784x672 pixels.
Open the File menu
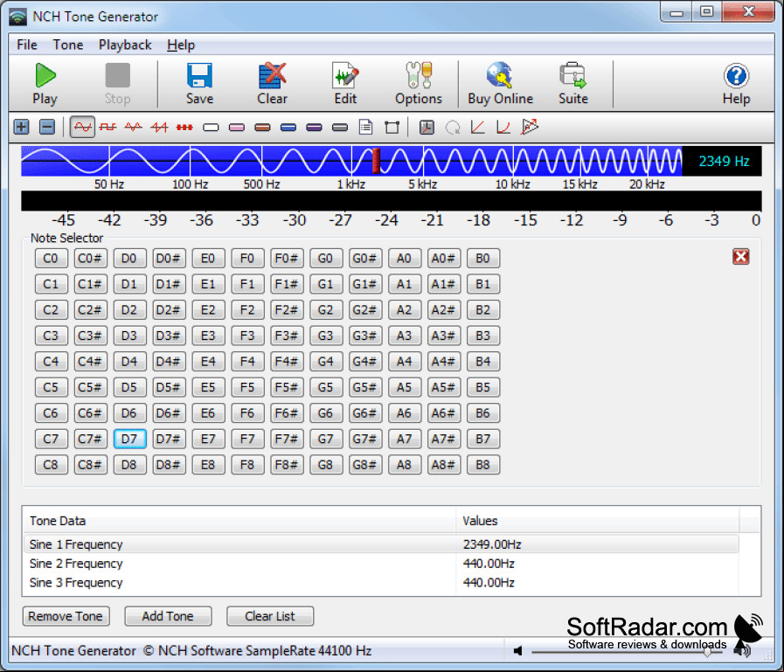tap(27, 45)
